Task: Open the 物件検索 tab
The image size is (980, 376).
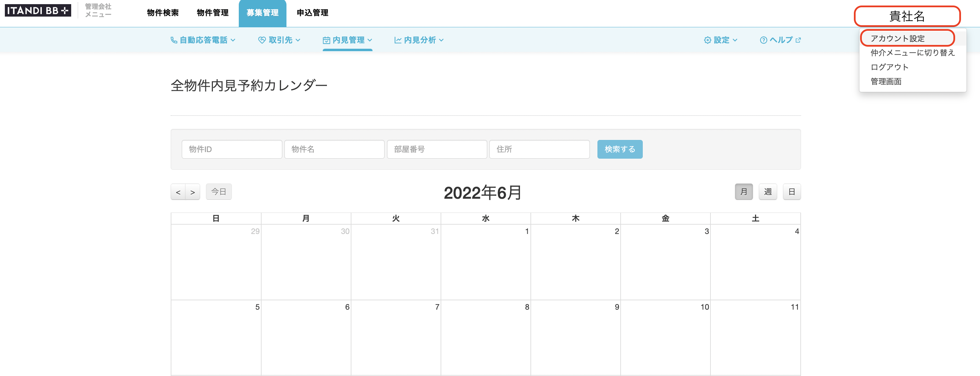Action: tap(163, 13)
